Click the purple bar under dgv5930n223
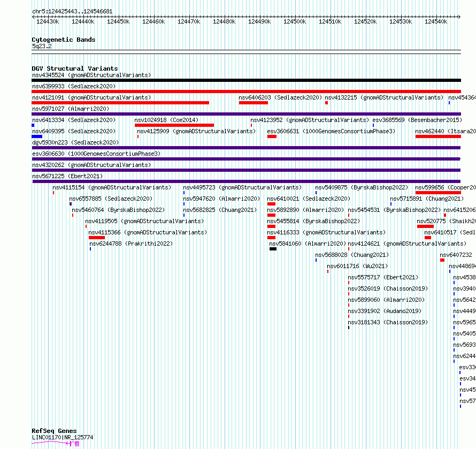Image resolution: width=476 pixels, height=449 pixels. (x=246, y=148)
